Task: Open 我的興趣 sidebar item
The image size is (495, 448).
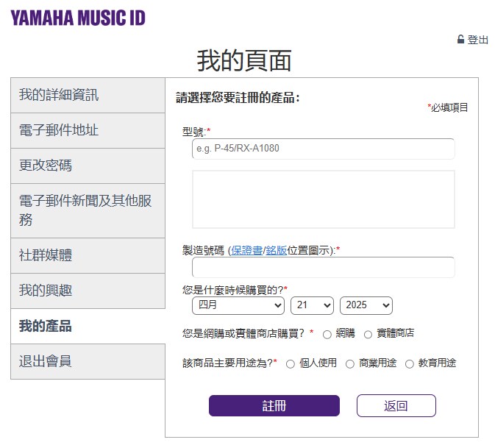Action: [88, 291]
